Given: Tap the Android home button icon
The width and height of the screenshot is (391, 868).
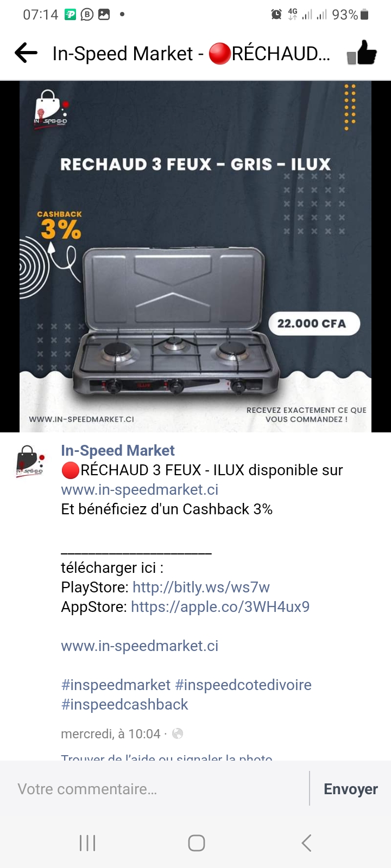Looking at the screenshot, I should pyautogui.click(x=196, y=843).
